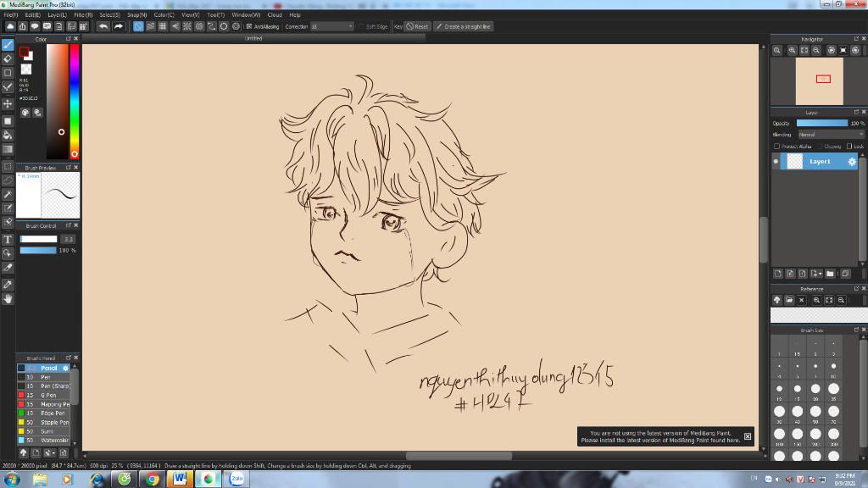Select the Brush tool in left toolbar
Viewport: 868px width, 488px height.
[8, 45]
